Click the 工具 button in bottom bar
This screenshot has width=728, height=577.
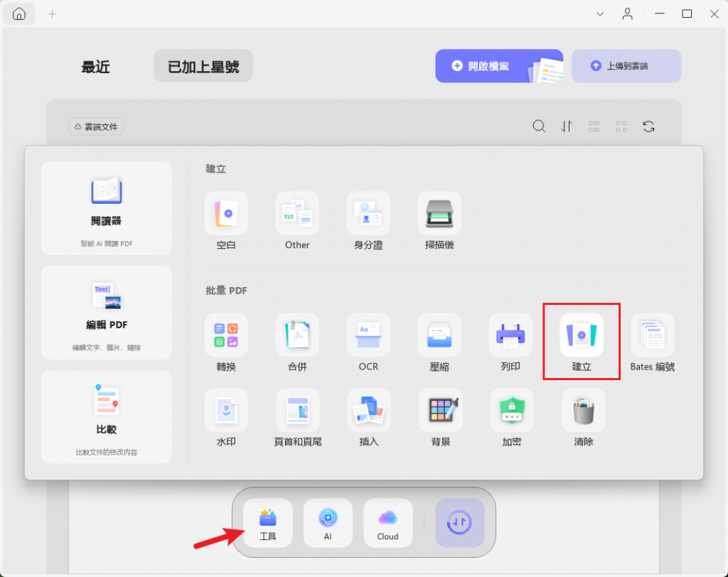pos(268,523)
